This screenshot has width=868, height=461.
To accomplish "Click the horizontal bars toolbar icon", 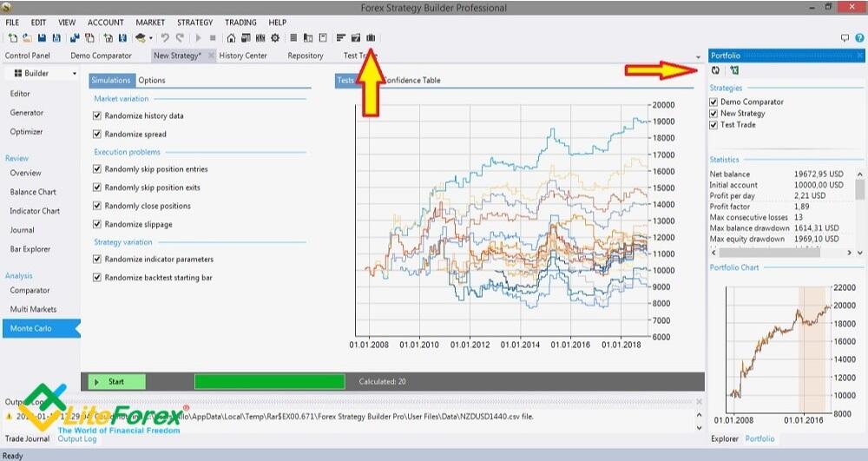I will (x=341, y=37).
